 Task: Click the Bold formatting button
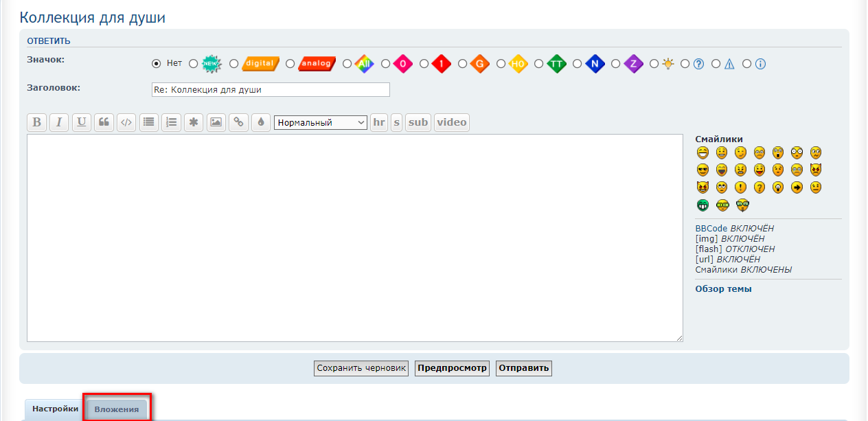37,122
